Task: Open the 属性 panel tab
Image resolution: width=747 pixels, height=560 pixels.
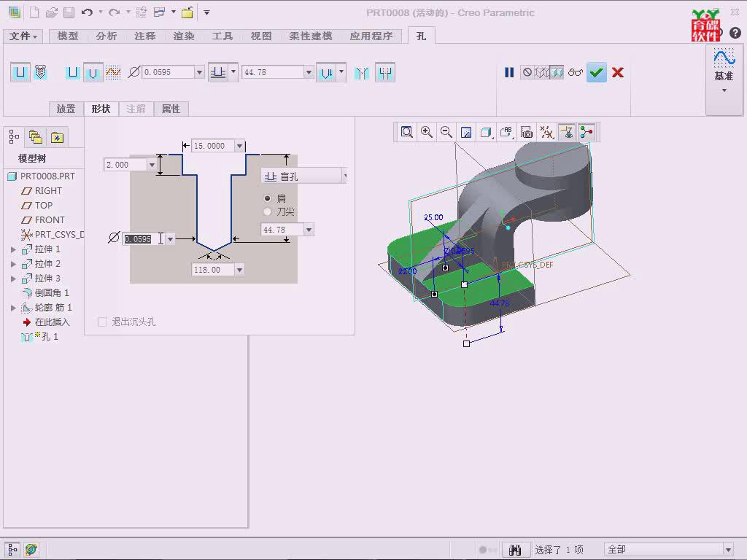Action: (x=171, y=109)
